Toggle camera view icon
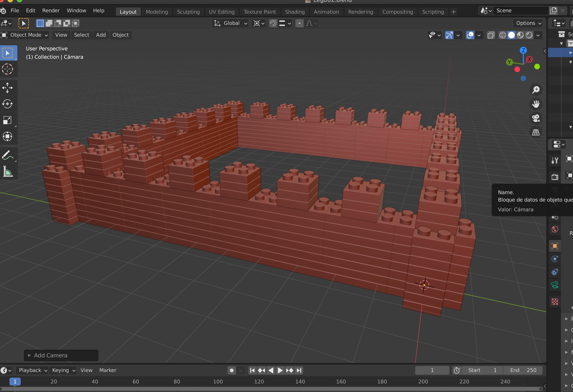This screenshot has width=573, height=392. 536,118
